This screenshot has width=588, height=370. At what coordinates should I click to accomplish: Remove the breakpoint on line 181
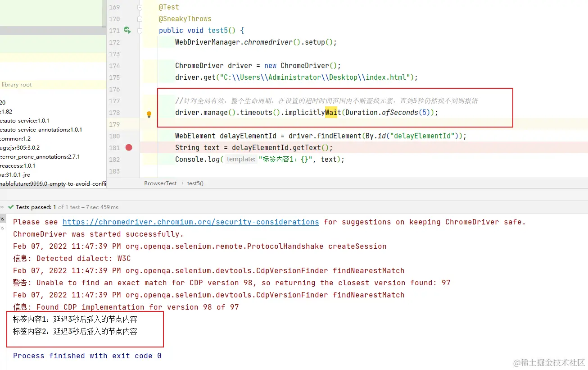129,148
